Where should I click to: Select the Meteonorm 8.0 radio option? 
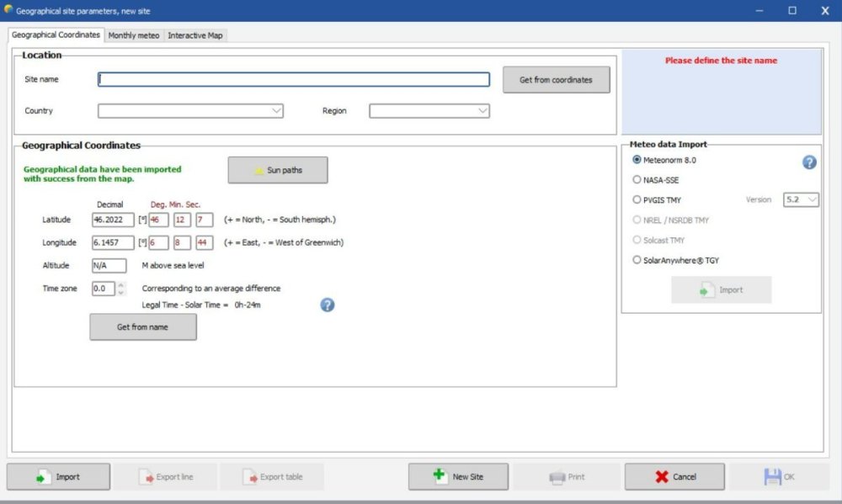click(x=637, y=159)
